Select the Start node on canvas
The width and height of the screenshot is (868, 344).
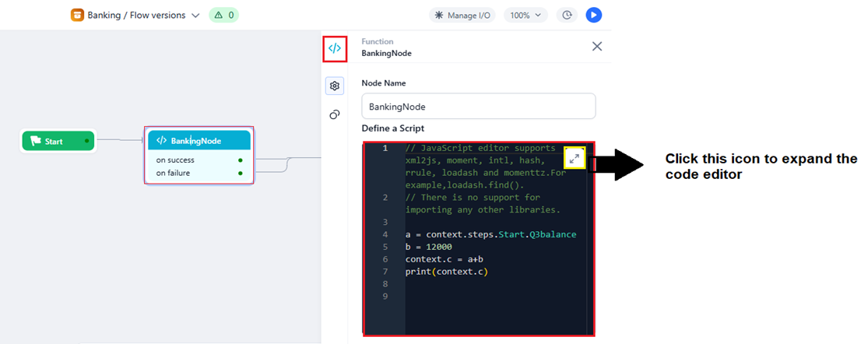click(x=58, y=141)
